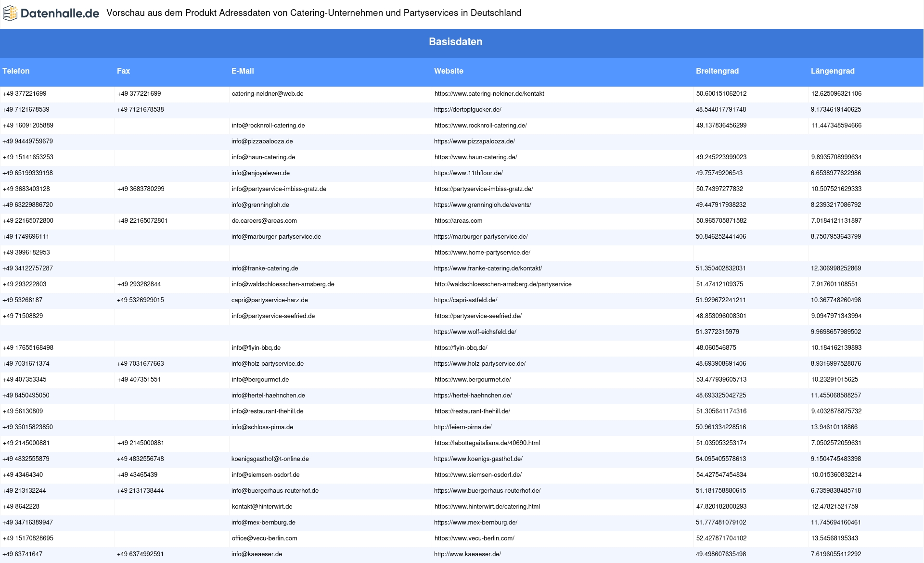This screenshot has height=563, width=924.
Task: Select fax number +49 3683780299
Action: (x=141, y=189)
